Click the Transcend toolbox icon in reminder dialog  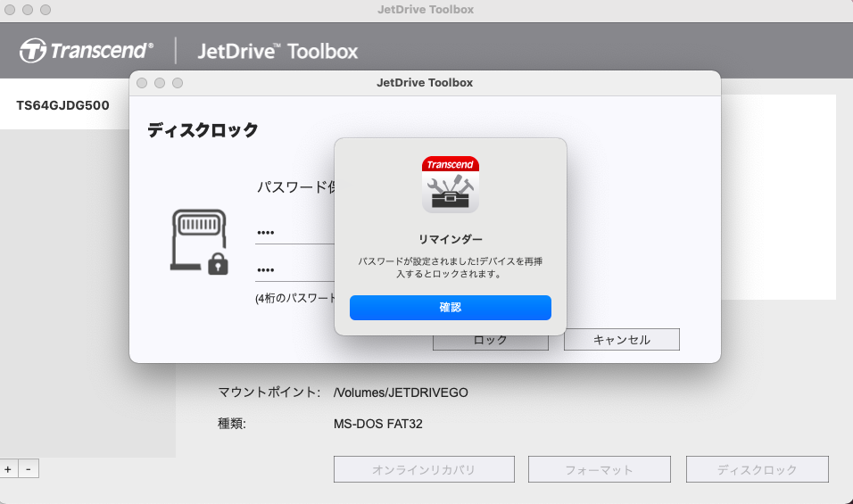pos(451,185)
